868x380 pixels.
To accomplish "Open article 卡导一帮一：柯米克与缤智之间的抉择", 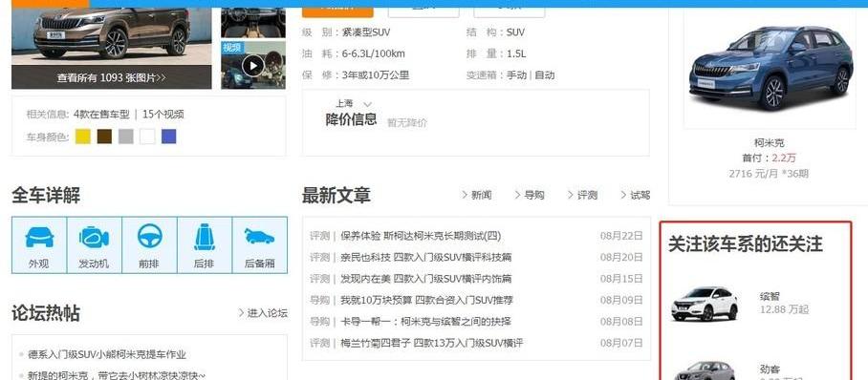I will coord(425,322).
